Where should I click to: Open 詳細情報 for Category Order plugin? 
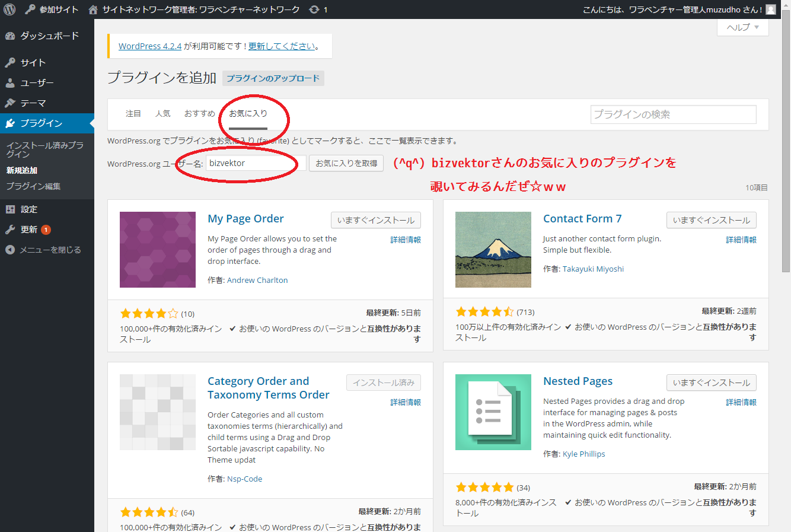pyautogui.click(x=406, y=402)
